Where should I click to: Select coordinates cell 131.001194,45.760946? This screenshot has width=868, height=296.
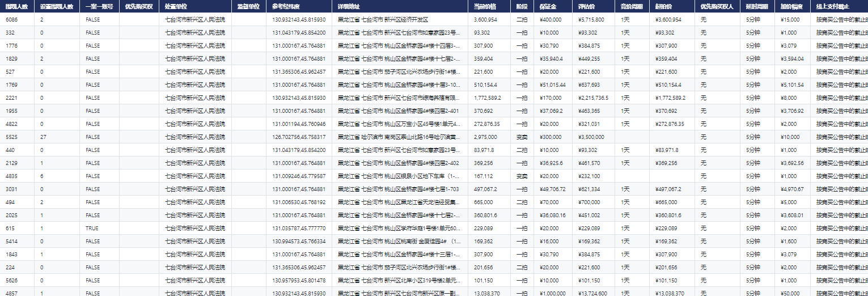click(299, 124)
